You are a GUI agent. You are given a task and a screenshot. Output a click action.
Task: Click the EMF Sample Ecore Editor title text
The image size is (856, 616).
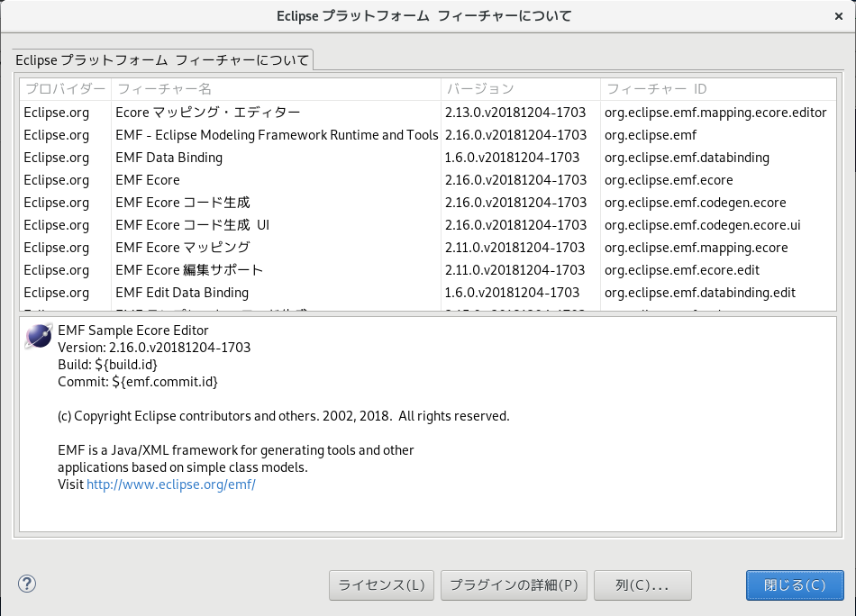click(x=133, y=331)
